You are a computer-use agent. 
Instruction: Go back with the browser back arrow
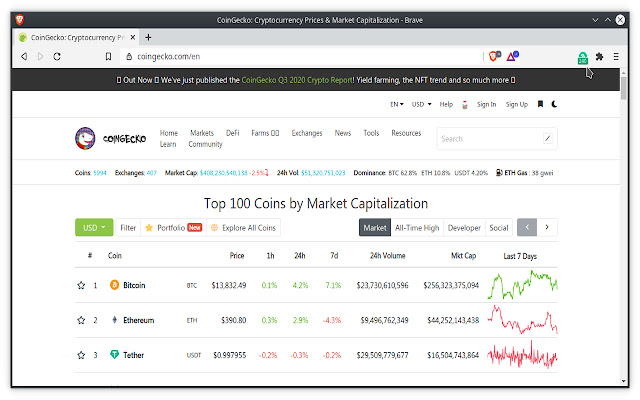24,56
